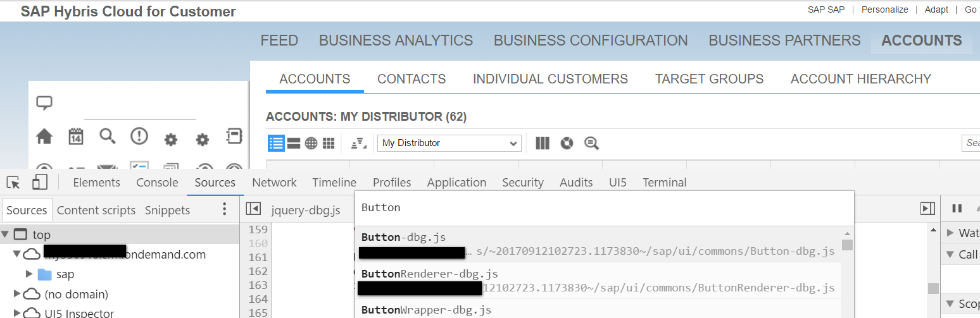The width and height of the screenshot is (980, 318).
Task: Open the Audits DevTools tab
Action: click(x=576, y=183)
